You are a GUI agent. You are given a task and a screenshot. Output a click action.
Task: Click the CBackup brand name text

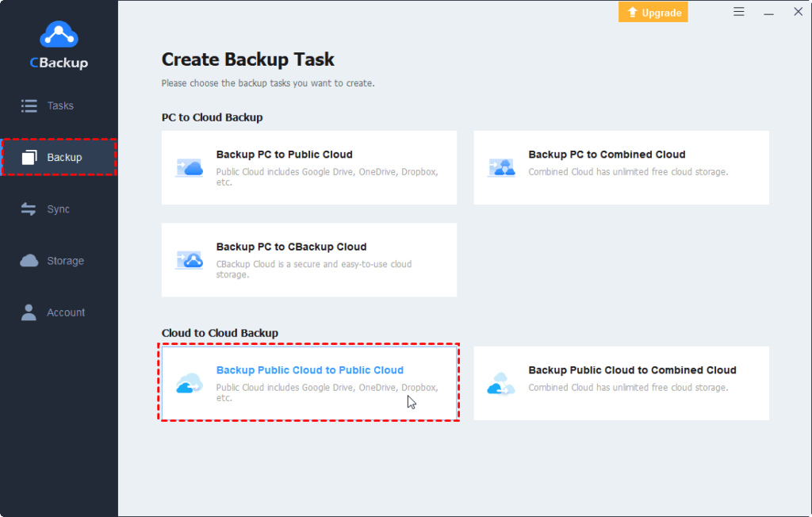tap(59, 63)
